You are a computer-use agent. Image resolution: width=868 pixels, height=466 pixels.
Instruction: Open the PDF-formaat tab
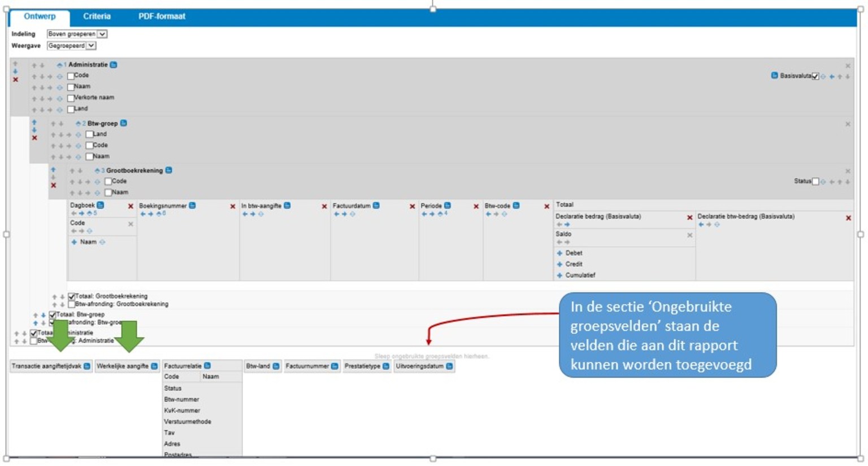click(x=162, y=16)
